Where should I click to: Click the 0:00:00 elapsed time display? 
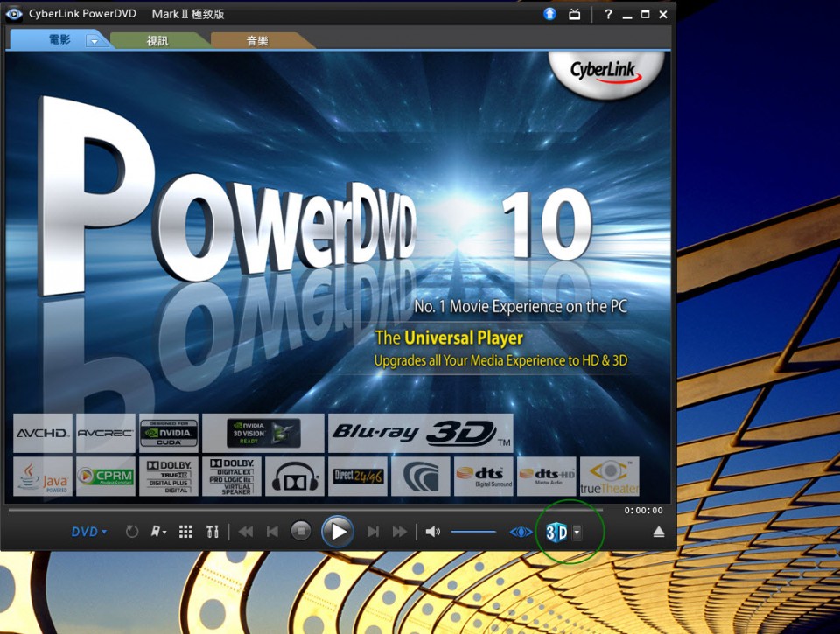pyautogui.click(x=643, y=511)
